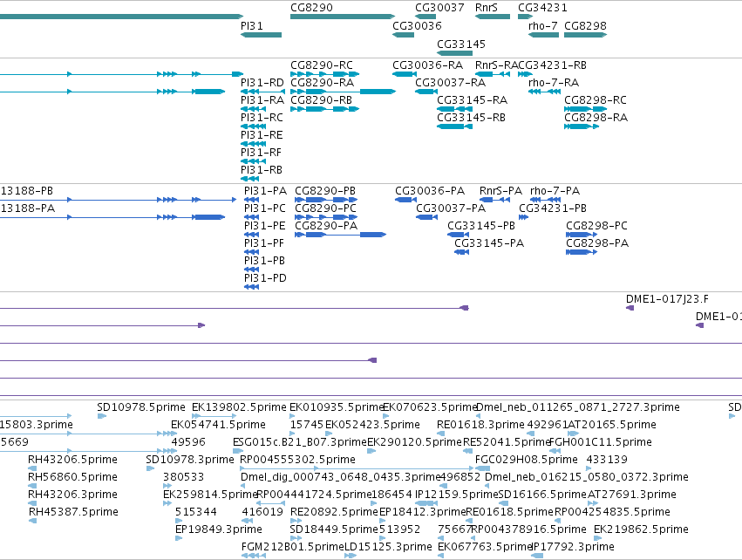742x560 pixels.
Task: Click CDS label PI31-PC
Action: pos(265,208)
